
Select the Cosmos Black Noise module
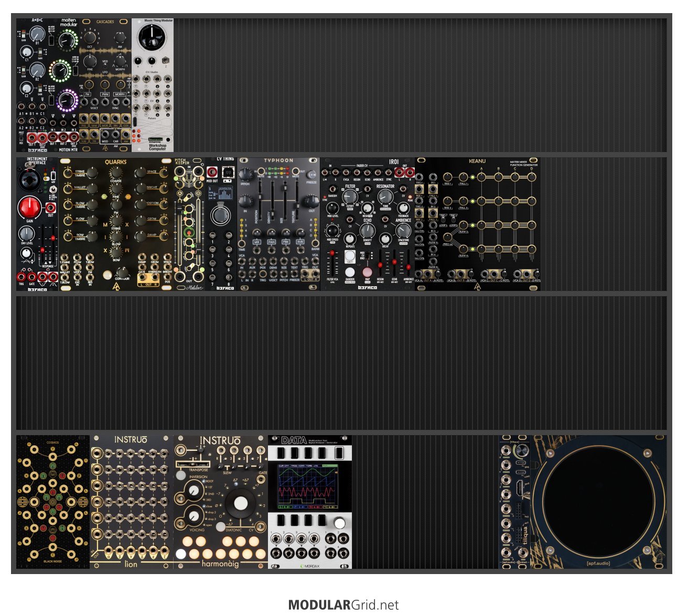(53, 502)
